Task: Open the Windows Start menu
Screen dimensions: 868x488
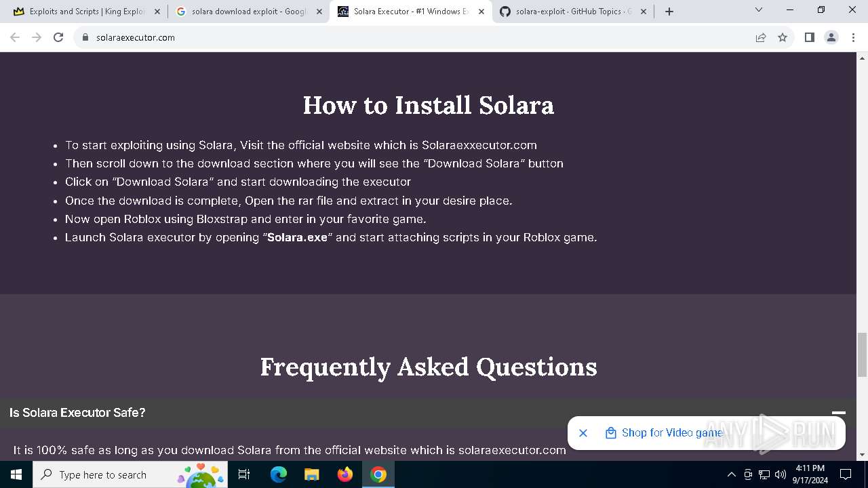Action: coord(16,474)
